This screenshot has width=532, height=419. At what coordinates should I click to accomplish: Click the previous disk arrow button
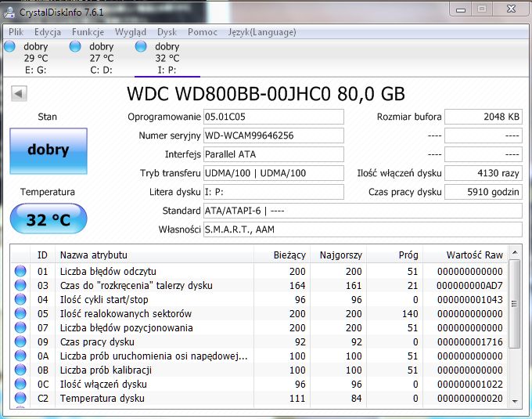(19, 93)
